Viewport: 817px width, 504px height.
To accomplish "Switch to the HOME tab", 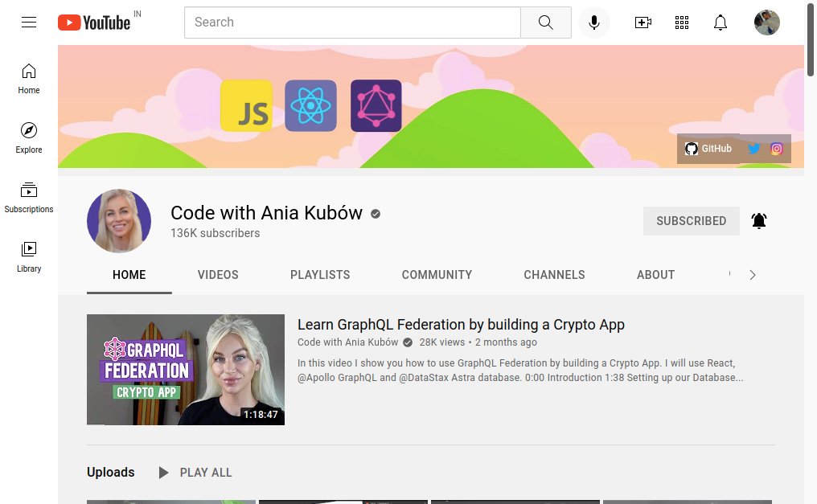I will [x=129, y=275].
